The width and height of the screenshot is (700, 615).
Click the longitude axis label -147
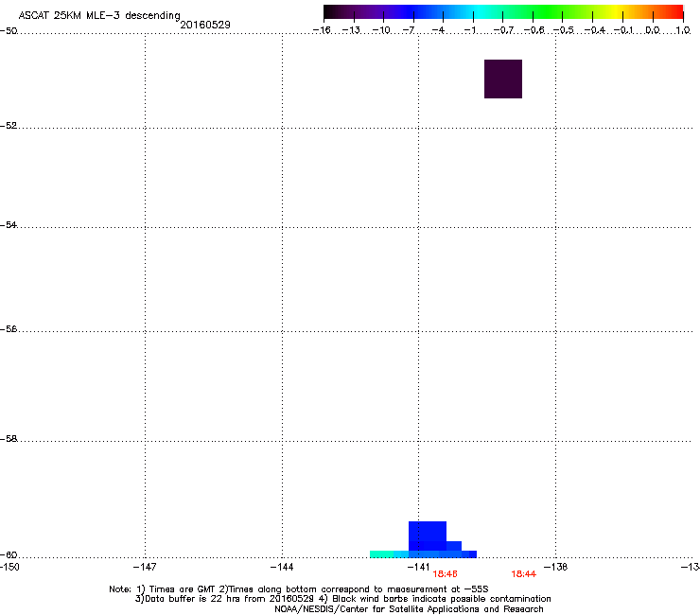(145, 567)
